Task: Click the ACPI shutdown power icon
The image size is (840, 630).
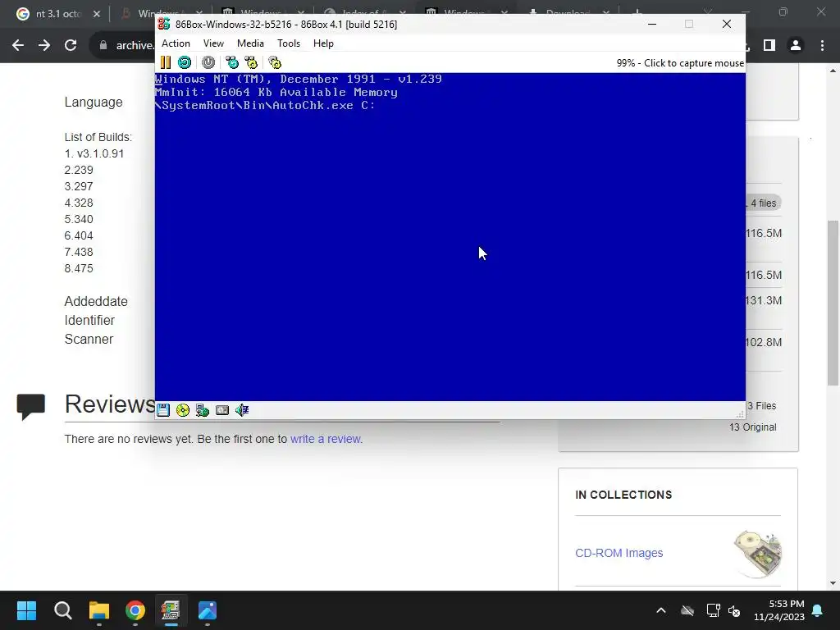Action: click(208, 62)
